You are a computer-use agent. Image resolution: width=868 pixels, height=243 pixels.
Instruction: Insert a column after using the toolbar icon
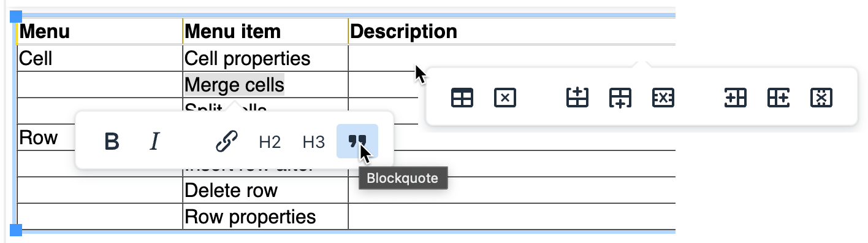coord(778,98)
